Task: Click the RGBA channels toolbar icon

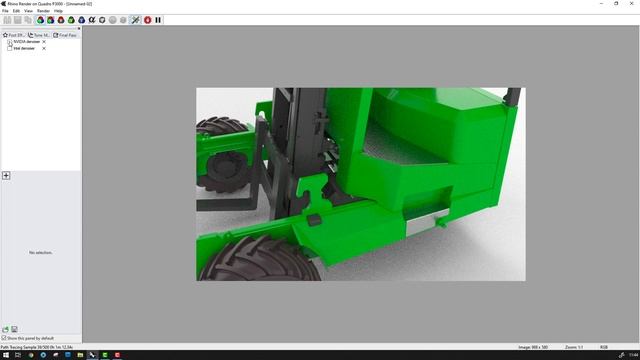Action: [x=51, y=20]
